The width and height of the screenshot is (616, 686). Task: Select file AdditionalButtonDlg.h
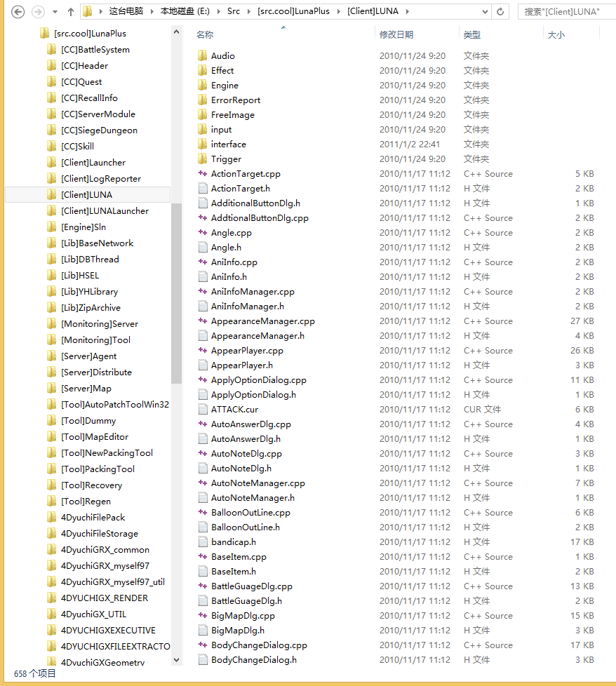tap(255, 203)
